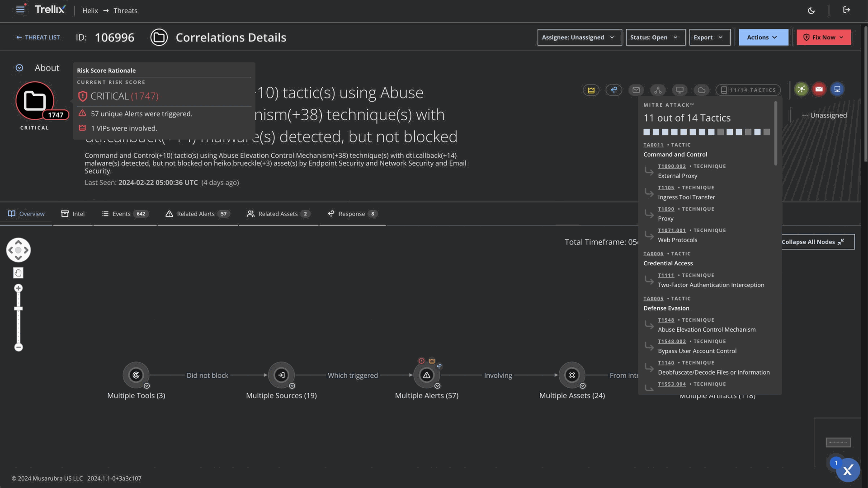
Task: Go back to Threat List
Action: point(38,38)
